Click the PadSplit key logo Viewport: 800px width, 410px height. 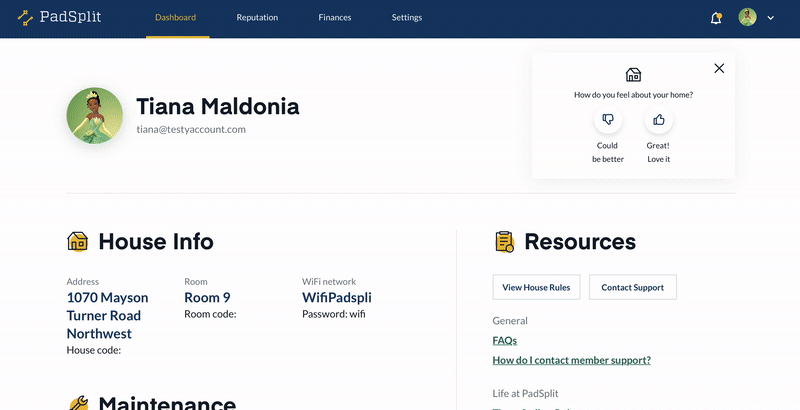[x=25, y=17]
